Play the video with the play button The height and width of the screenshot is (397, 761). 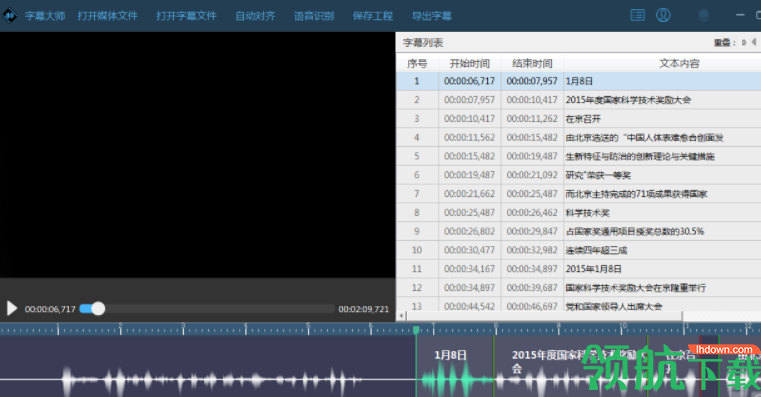pos(12,308)
